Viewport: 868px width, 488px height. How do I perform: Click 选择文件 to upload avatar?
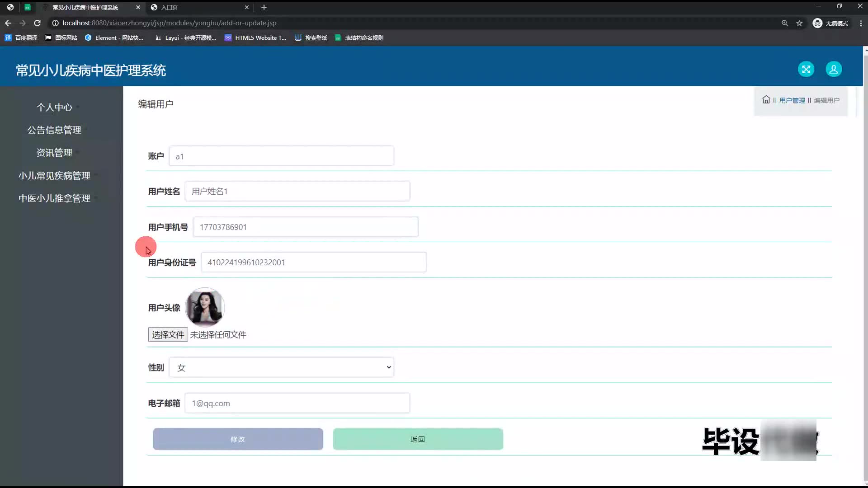pos(168,335)
